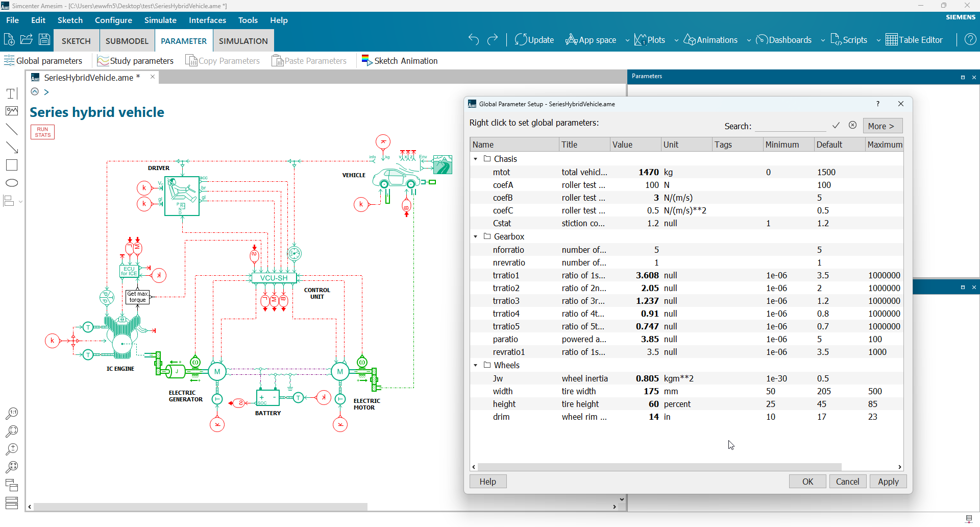This screenshot has width=980, height=527.
Task: Open the App space tool
Action: pyautogui.click(x=591, y=40)
